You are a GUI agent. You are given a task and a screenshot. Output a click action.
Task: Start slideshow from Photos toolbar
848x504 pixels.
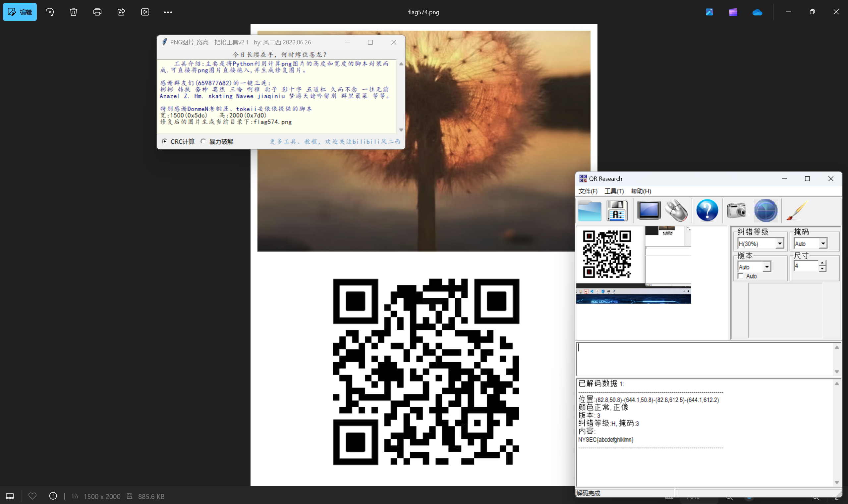145,12
